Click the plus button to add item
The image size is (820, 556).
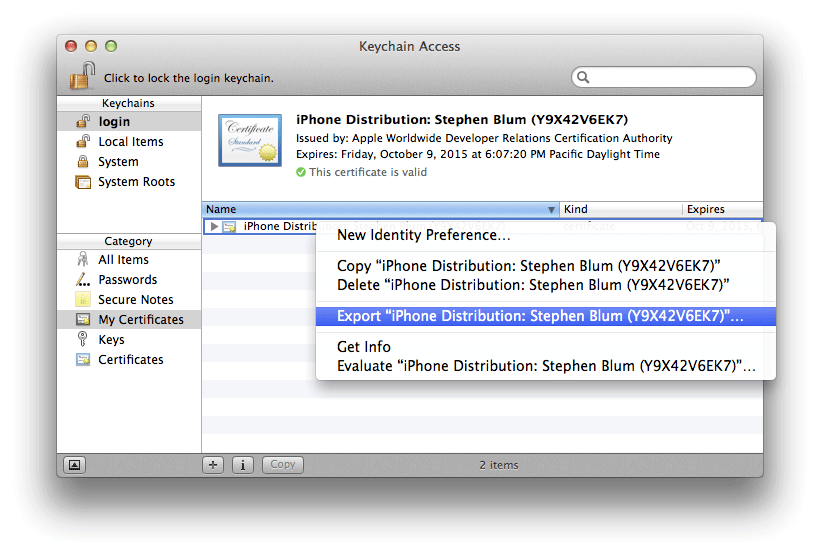[x=213, y=464]
